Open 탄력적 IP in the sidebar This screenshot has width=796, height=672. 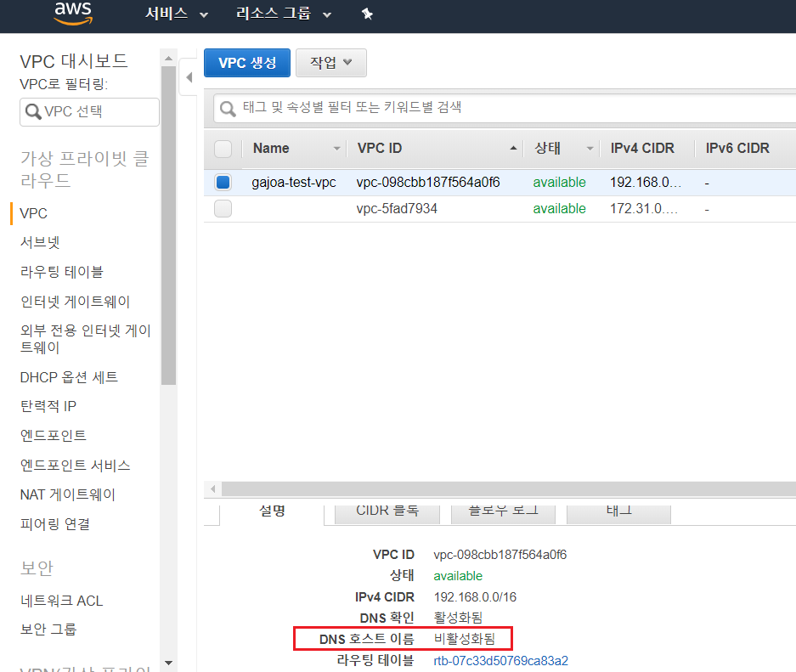point(48,406)
